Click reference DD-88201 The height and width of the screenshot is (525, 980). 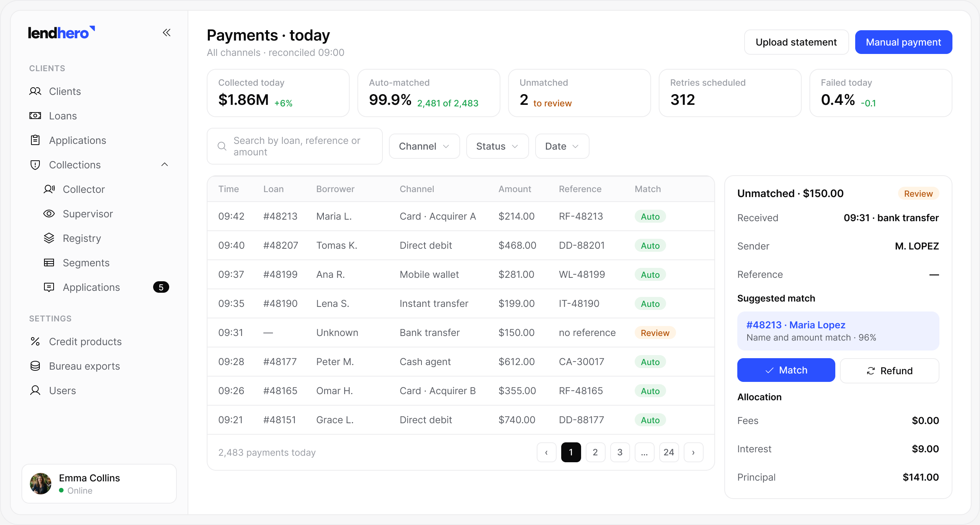581,245
